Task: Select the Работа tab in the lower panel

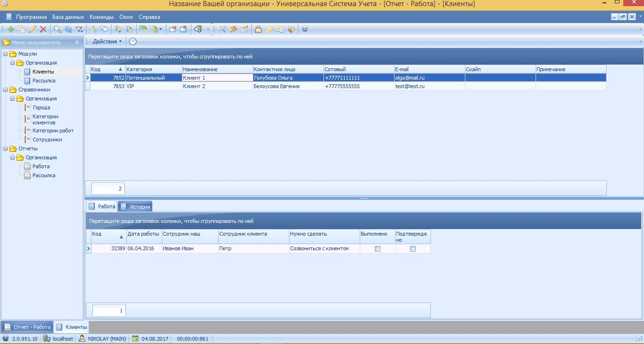Action: (x=101, y=206)
